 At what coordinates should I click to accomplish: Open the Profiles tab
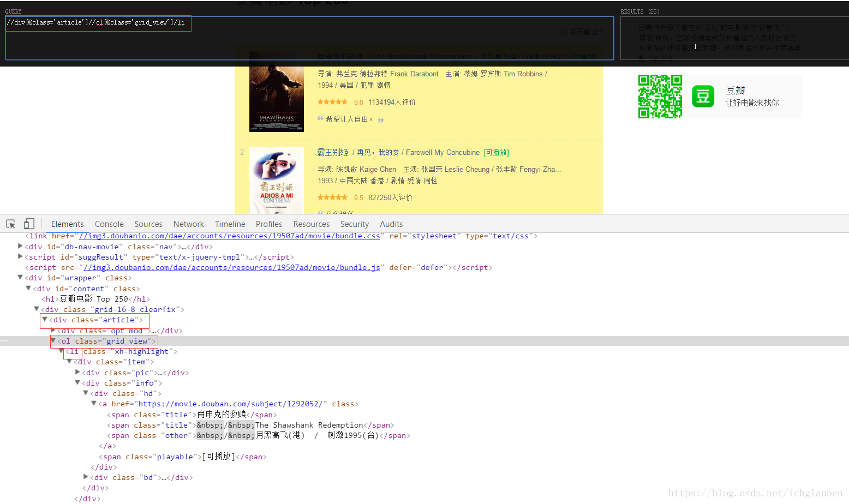tap(269, 224)
